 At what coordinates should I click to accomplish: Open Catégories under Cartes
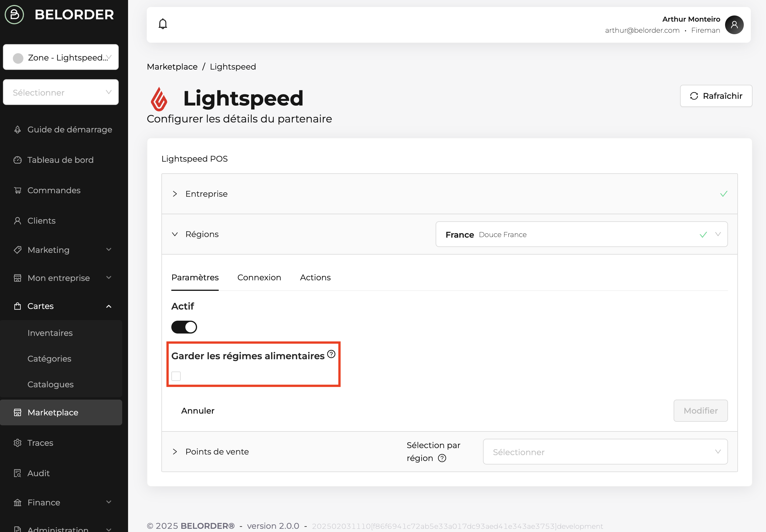[61, 358]
